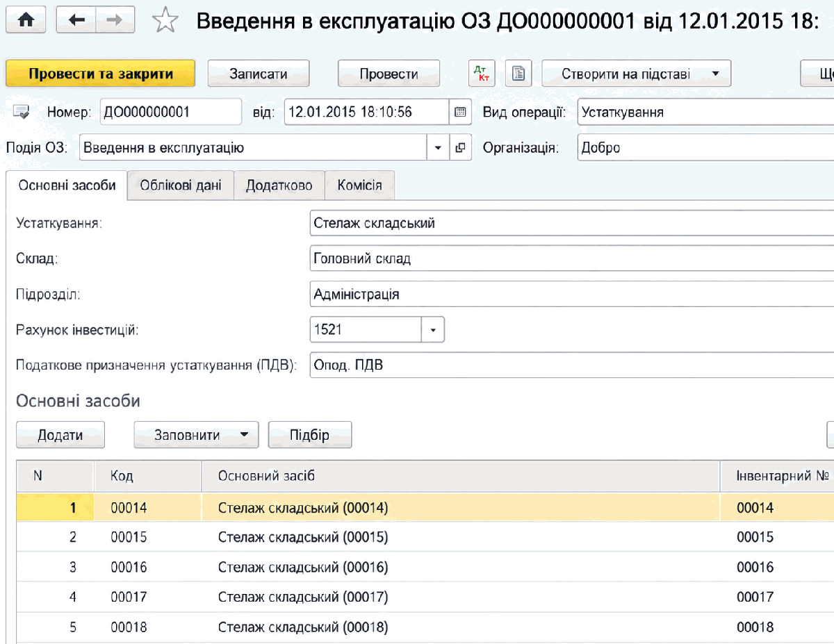
Task: Click the Підбір button
Action: 310,435
